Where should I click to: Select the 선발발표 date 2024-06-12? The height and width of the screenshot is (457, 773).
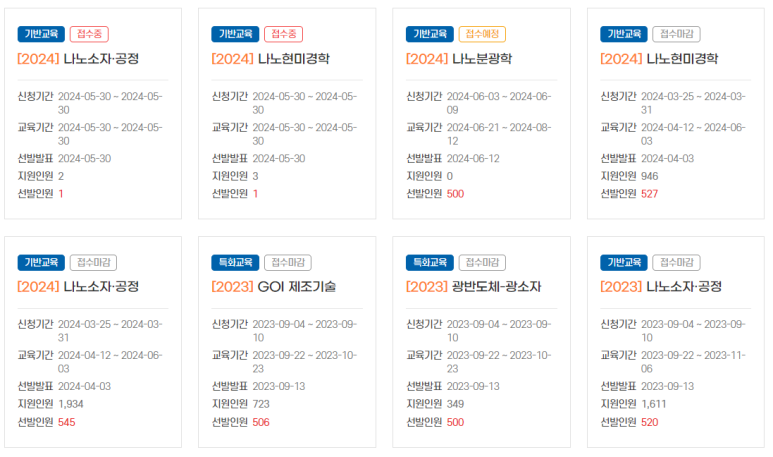(x=473, y=158)
